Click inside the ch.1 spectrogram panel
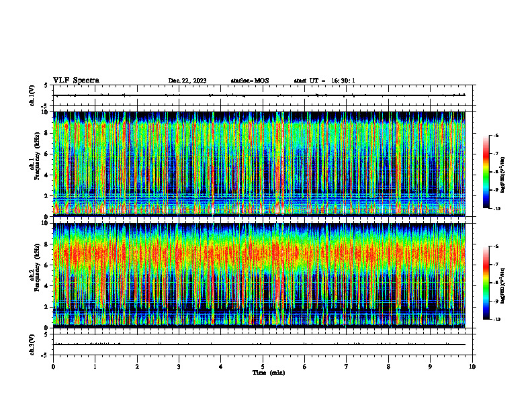 coord(259,164)
